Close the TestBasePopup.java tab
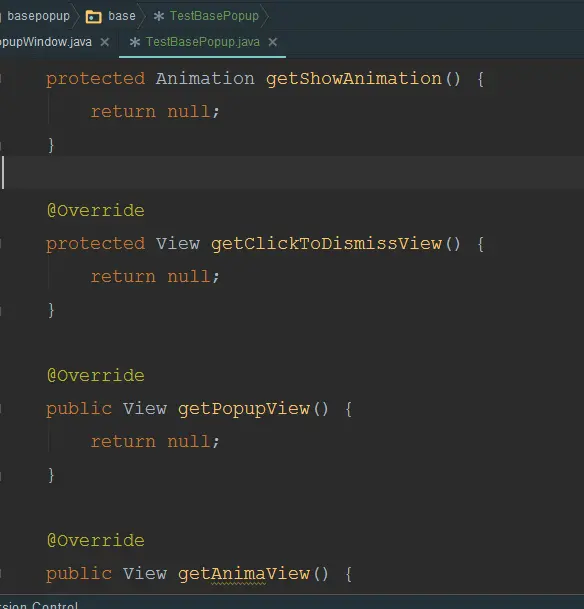This screenshot has height=609, width=584. tap(273, 42)
